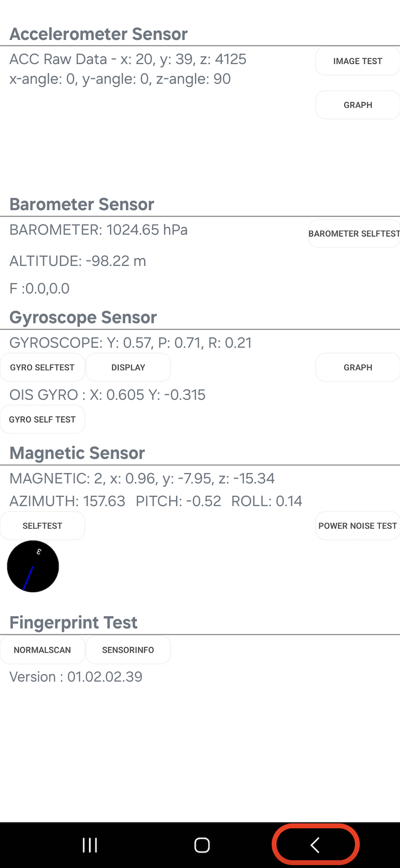Start the BAROMETER SELFTEST
The image size is (400, 868).
(x=354, y=234)
